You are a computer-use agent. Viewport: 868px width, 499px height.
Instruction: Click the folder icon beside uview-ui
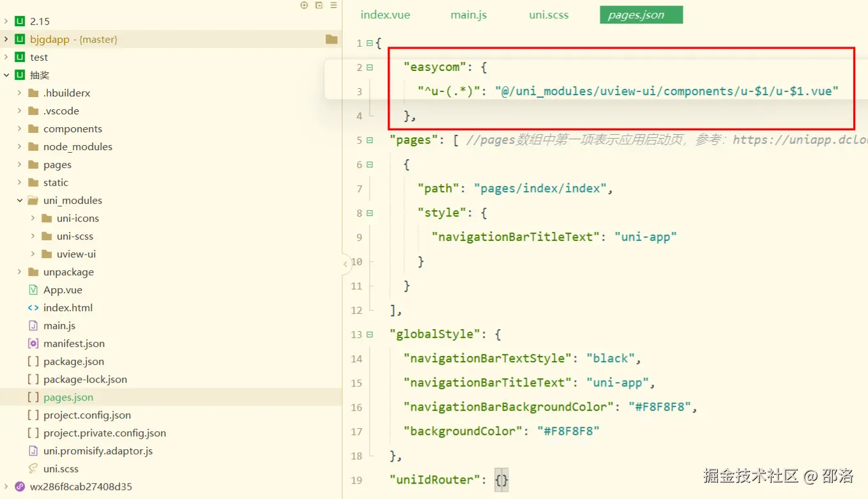(47, 254)
